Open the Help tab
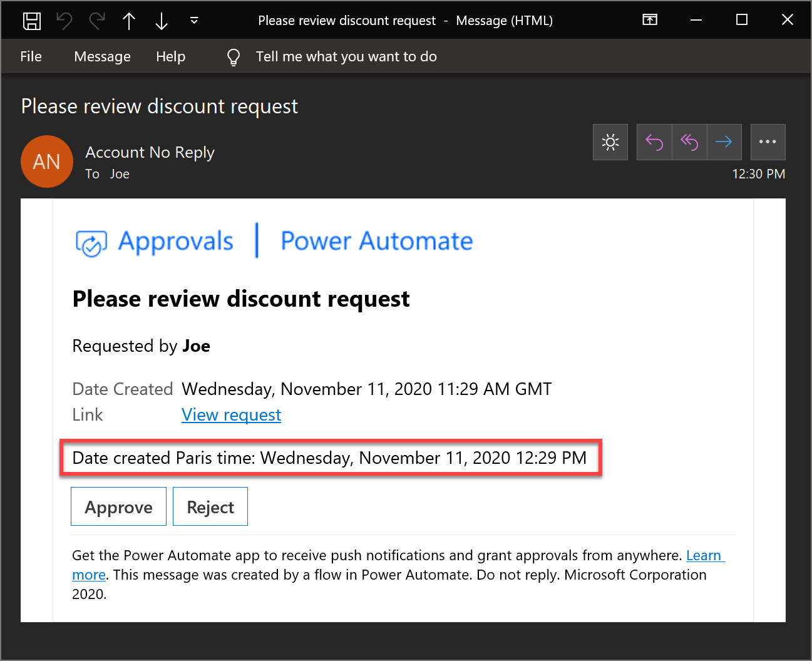812x661 pixels. [x=170, y=56]
